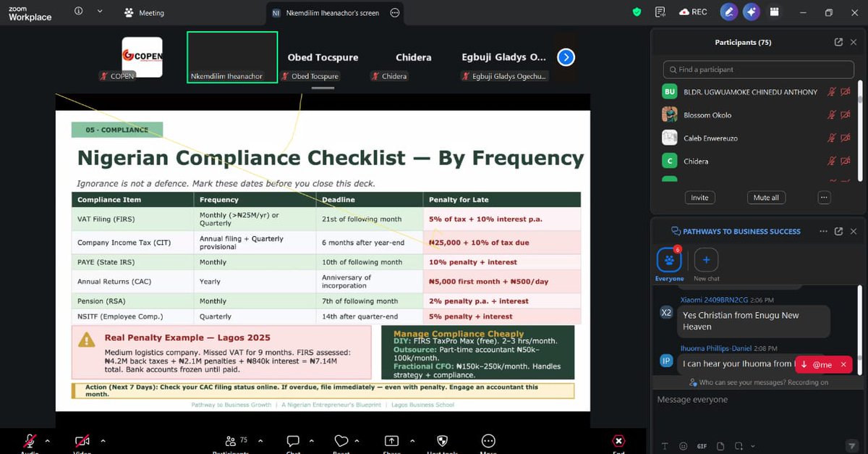Viewport: 868px width, 454px height.
Task: Toggle video for BLDR. UGWUAMOKE CHINEDU ANTHONY
Action: pos(845,92)
